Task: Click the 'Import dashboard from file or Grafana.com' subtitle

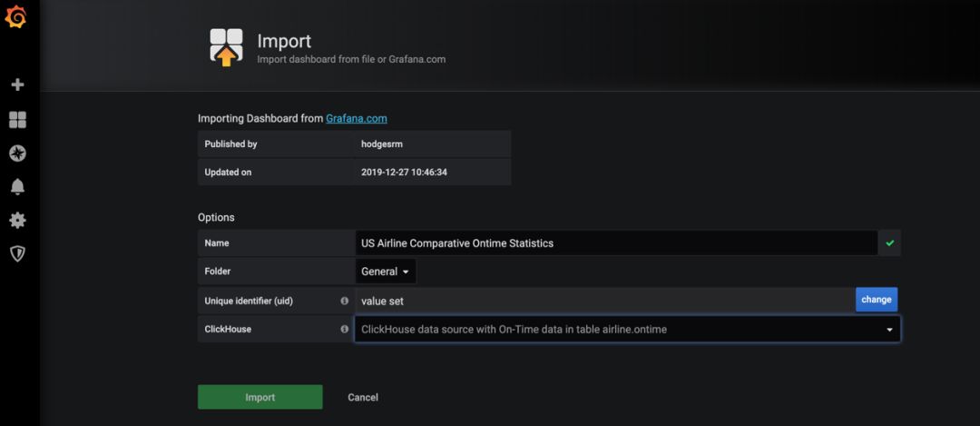Action: tap(351, 59)
